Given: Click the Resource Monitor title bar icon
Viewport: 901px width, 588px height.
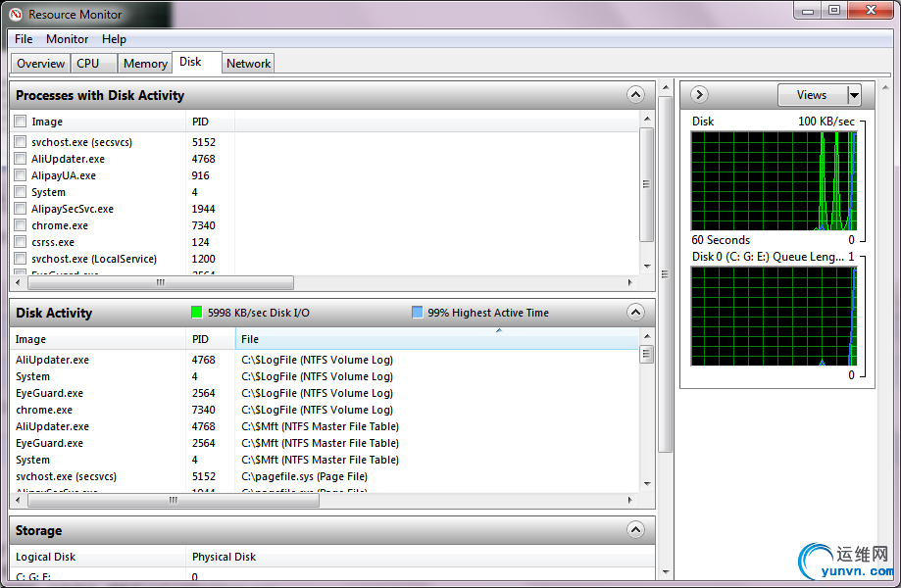Looking at the screenshot, I should tap(16, 15).
